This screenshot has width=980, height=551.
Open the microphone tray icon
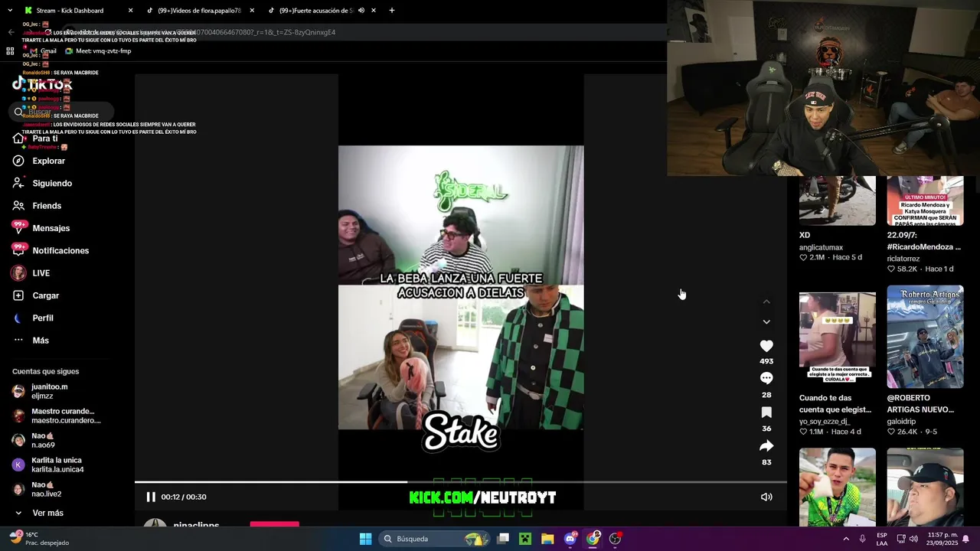coord(863,539)
